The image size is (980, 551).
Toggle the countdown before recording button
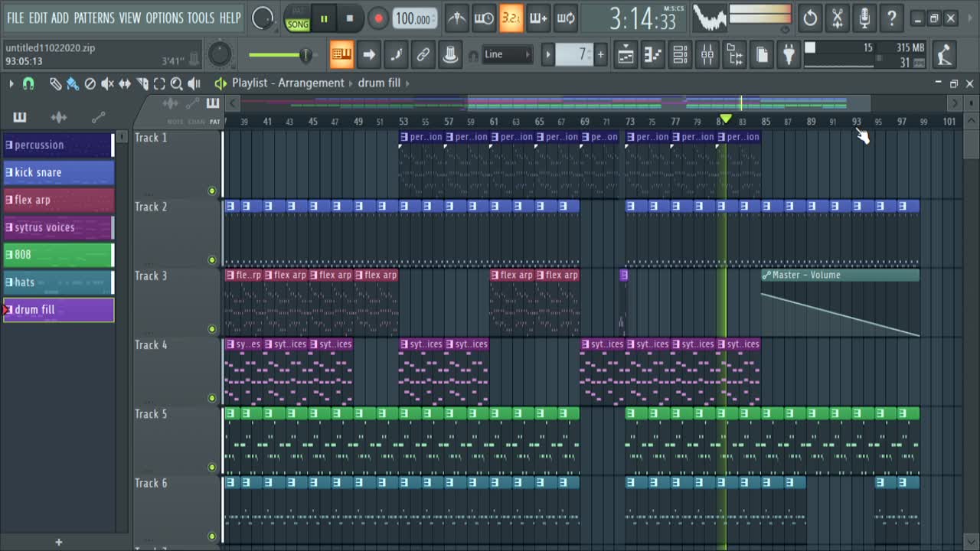point(511,18)
